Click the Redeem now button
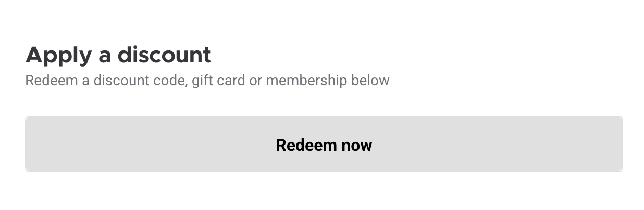 coord(324,144)
